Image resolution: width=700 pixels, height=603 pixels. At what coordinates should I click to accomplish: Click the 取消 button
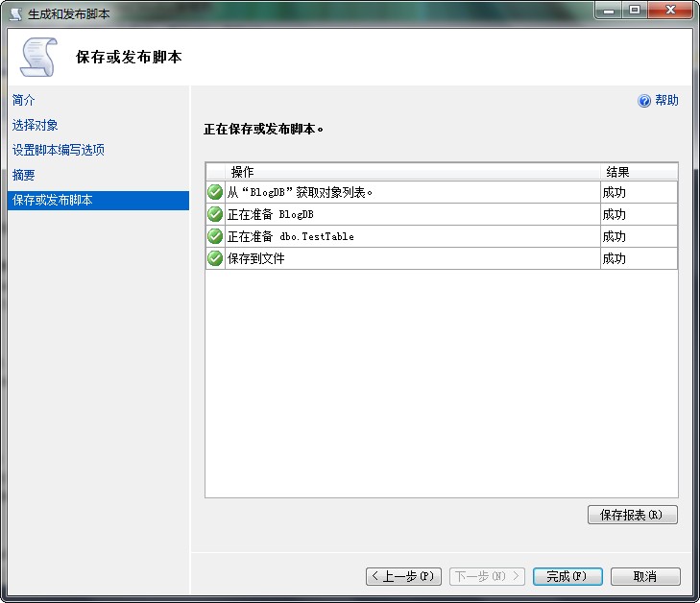tap(645, 576)
